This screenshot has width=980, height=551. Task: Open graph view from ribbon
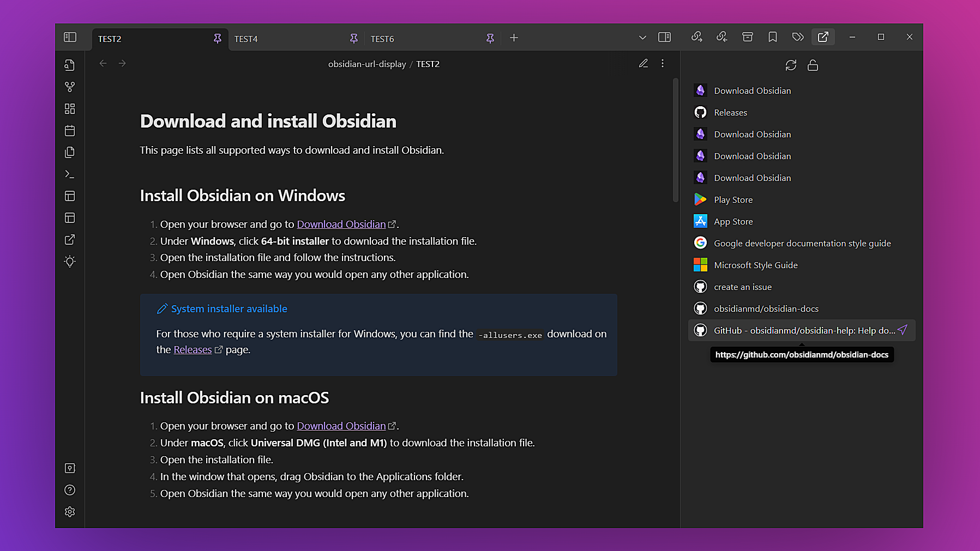click(70, 87)
